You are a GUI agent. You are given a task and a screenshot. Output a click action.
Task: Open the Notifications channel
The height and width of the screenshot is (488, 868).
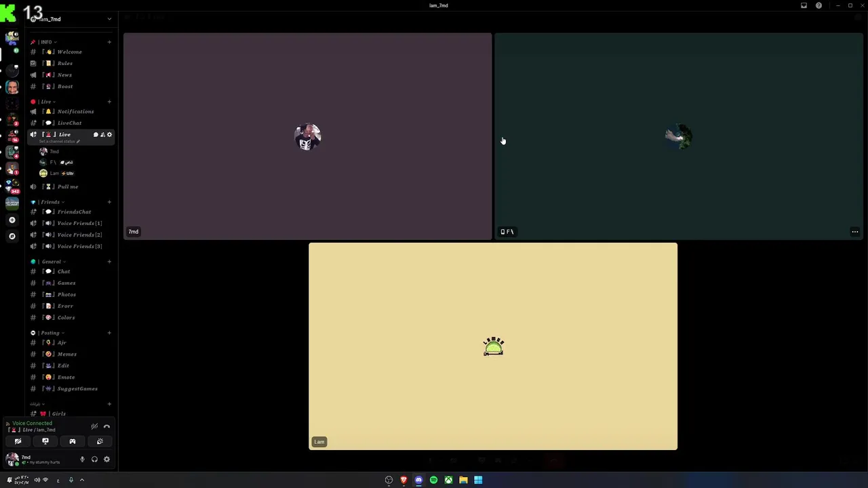(x=71, y=112)
